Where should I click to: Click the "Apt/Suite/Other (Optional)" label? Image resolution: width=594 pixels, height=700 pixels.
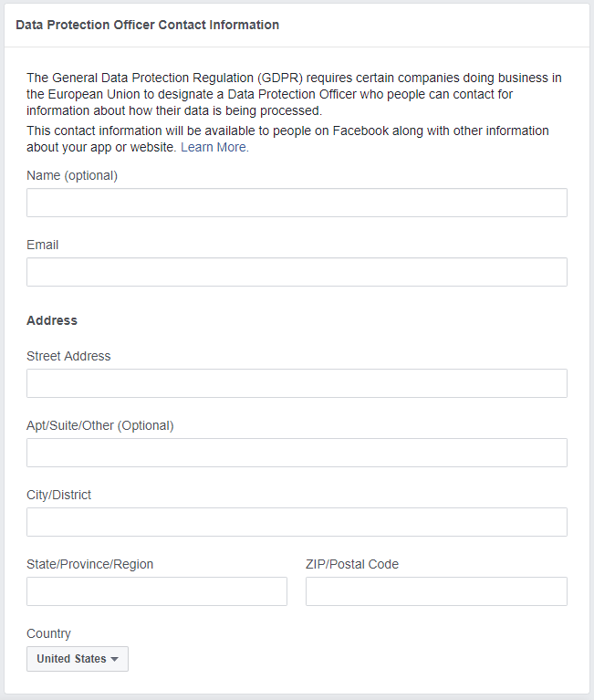point(100,425)
